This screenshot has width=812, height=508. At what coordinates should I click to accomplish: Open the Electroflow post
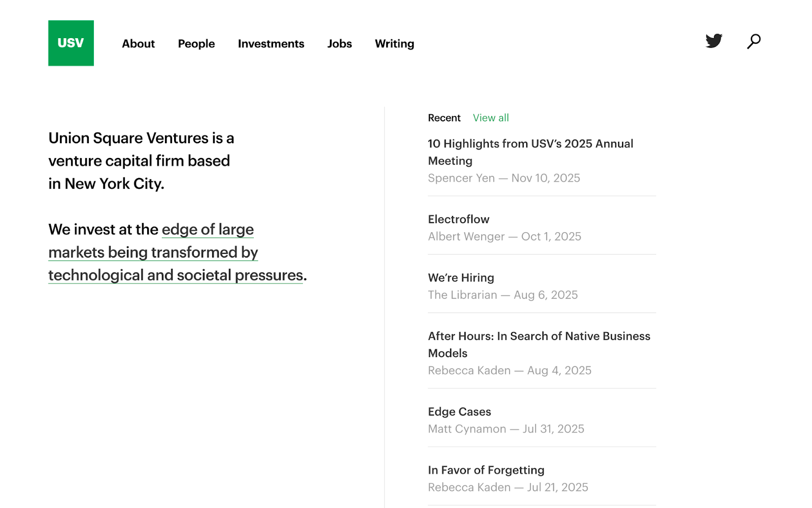(459, 219)
